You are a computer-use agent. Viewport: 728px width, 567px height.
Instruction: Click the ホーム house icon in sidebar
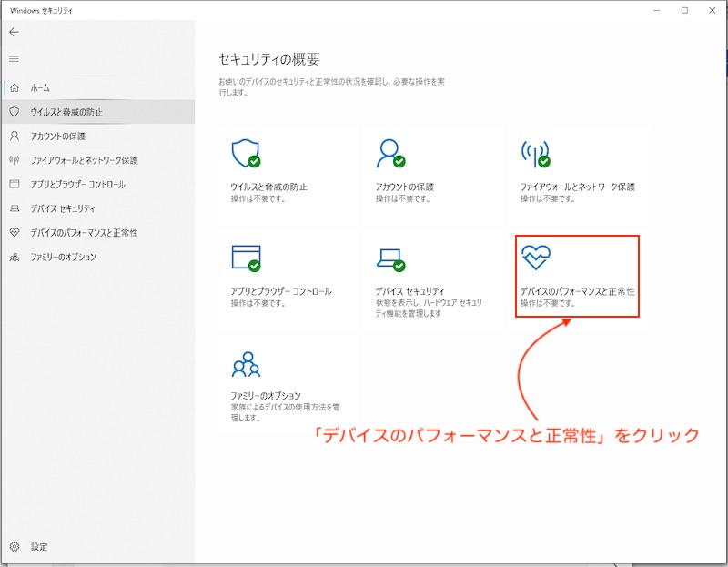[15, 87]
